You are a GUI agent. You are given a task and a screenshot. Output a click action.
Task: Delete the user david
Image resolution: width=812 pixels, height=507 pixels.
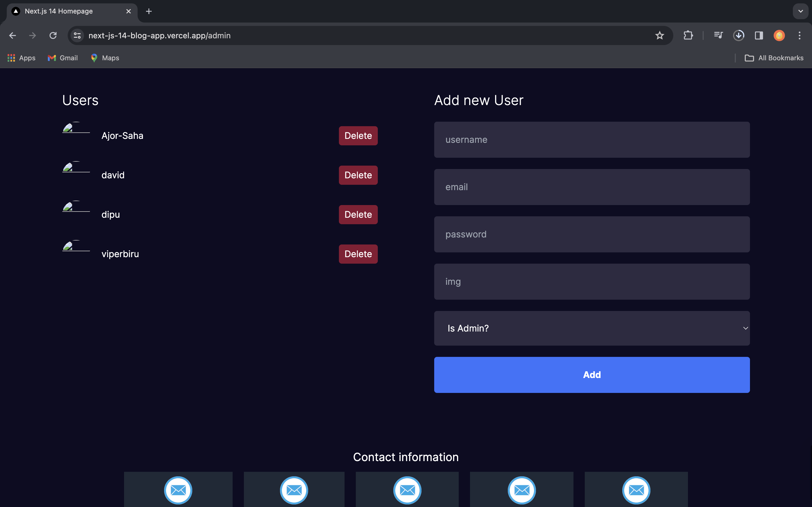(358, 175)
